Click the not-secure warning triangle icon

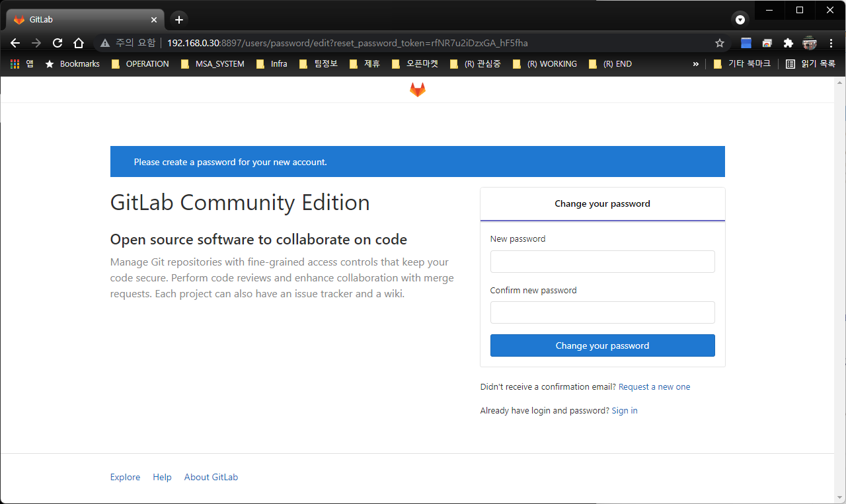pyautogui.click(x=105, y=43)
